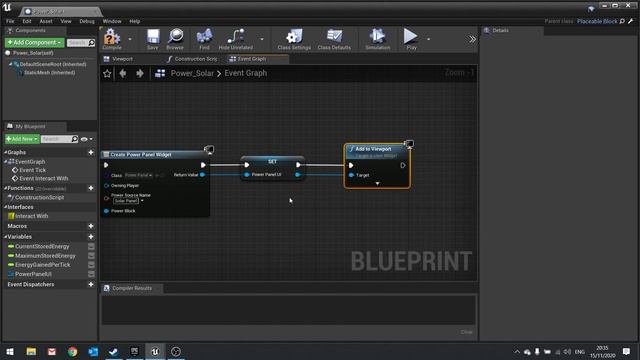The image size is (640, 360).
Task: Save the blueprint asset
Action: 153,39
